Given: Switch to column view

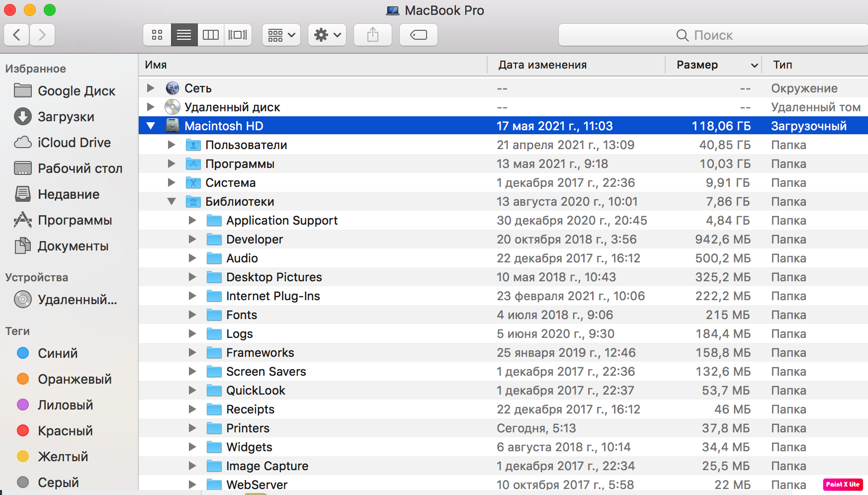Looking at the screenshot, I should pos(211,35).
